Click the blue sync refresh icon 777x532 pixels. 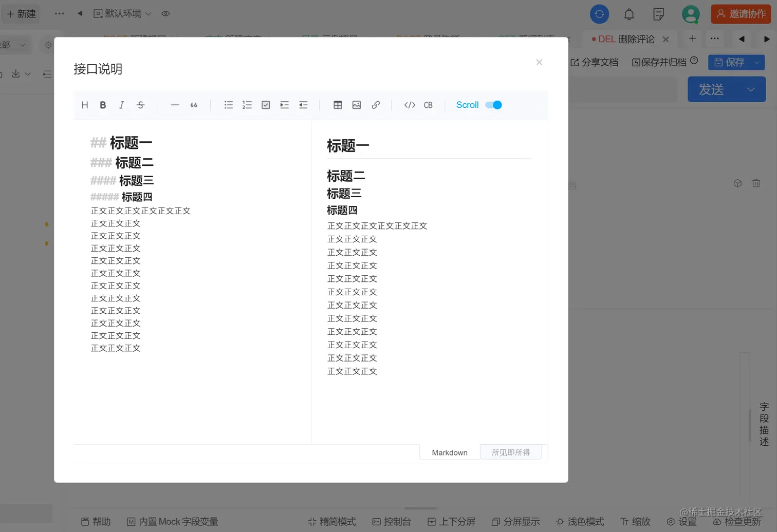599,14
